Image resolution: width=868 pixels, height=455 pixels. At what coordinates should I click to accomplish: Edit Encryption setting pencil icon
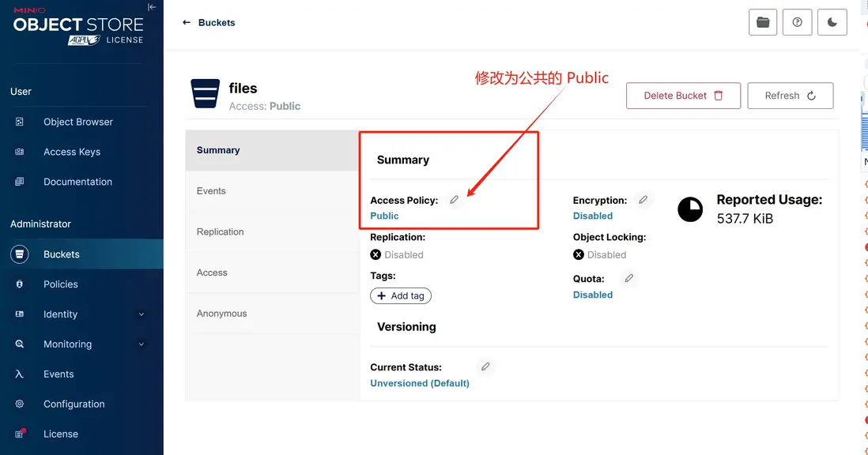(643, 200)
